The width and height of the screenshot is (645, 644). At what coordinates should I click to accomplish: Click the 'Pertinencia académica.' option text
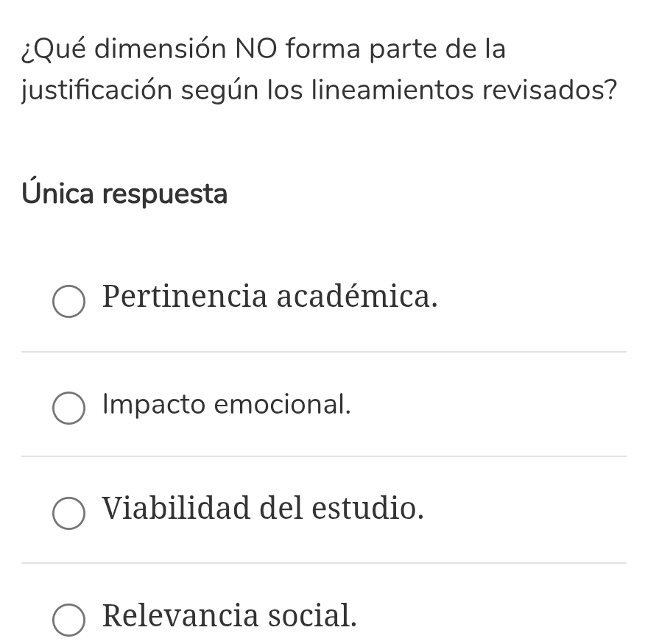[x=269, y=298]
